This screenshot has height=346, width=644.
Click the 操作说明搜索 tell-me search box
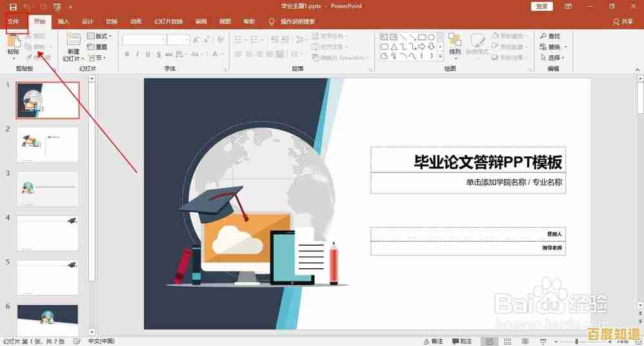tap(292, 21)
